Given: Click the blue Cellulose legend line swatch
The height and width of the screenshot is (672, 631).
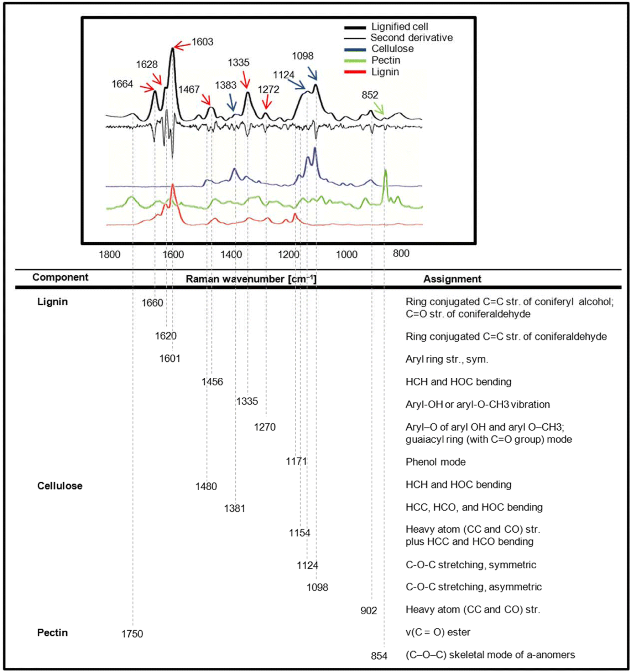Looking at the screenshot, I should pos(355,50).
